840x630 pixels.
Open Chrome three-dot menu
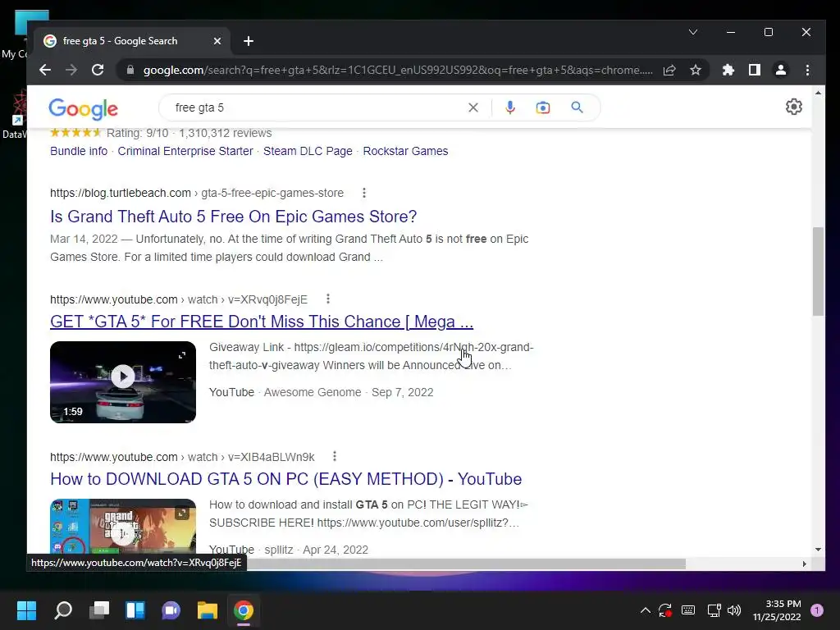click(x=807, y=71)
